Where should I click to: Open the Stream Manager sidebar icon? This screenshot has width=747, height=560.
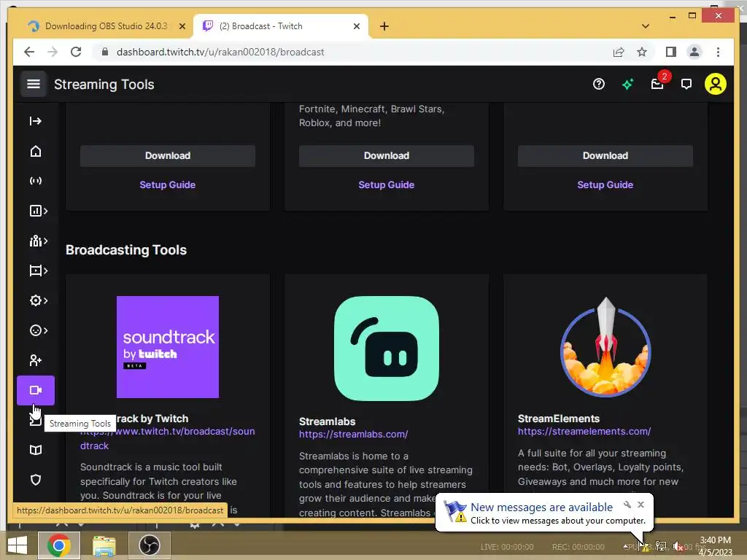pyautogui.click(x=35, y=181)
